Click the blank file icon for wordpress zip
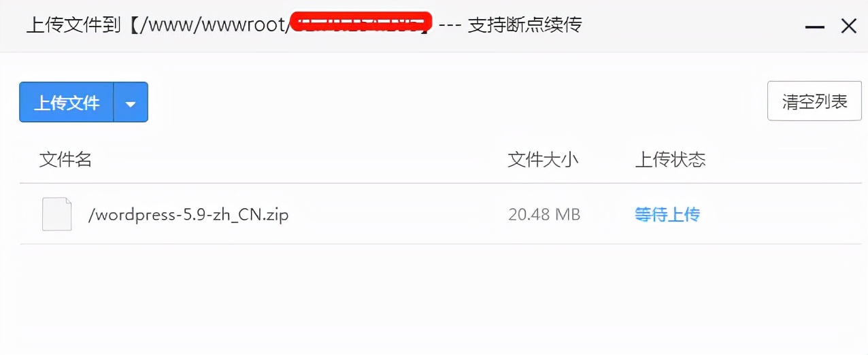Viewport: 868px width, 355px height. tap(56, 214)
